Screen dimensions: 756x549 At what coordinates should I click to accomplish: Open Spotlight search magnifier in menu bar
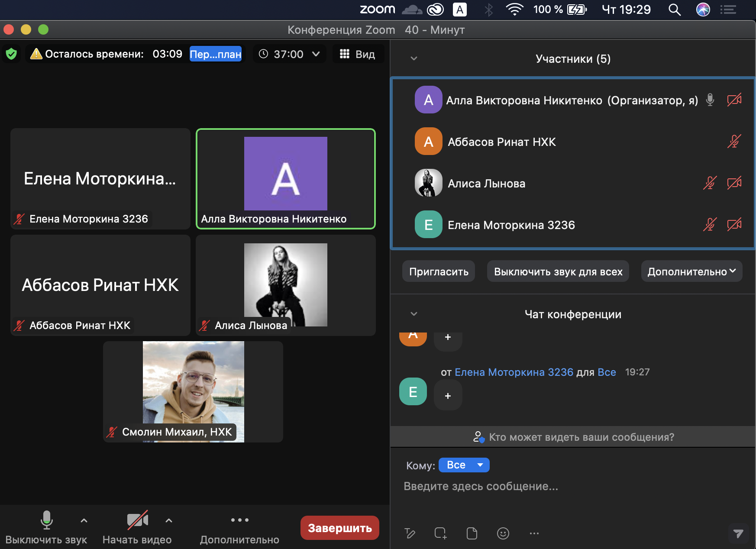pyautogui.click(x=675, y=9)
